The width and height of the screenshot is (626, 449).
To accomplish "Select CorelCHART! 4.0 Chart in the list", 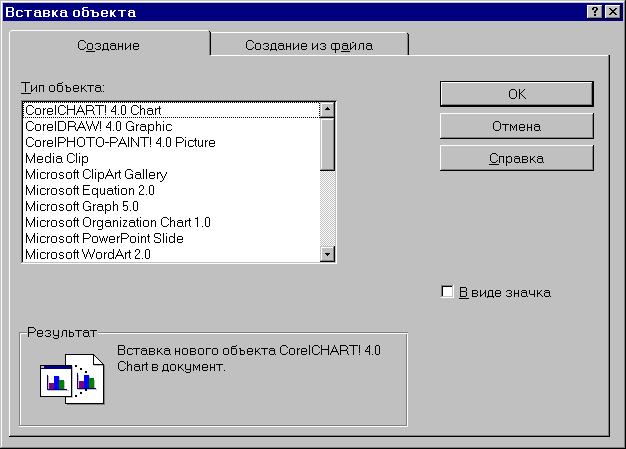I will (93, 110).
